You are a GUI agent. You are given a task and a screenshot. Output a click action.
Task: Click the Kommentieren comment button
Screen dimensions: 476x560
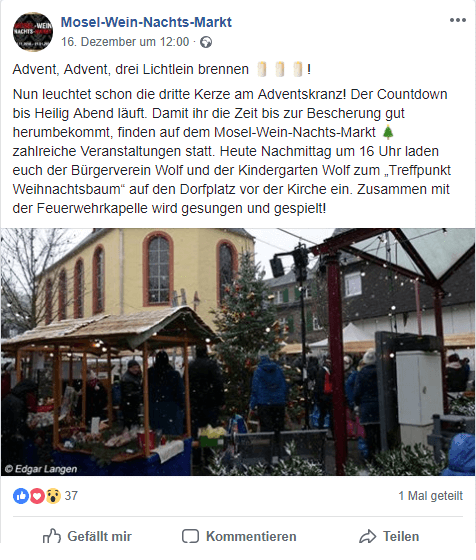click(x=239, y=536)
